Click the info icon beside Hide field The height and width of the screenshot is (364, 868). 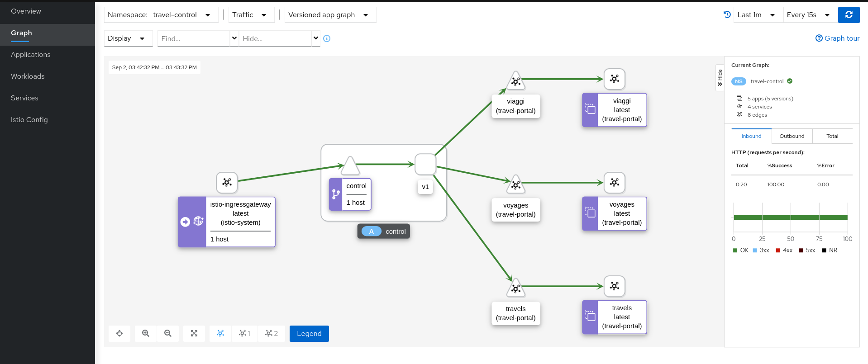(x=327, y=39)
